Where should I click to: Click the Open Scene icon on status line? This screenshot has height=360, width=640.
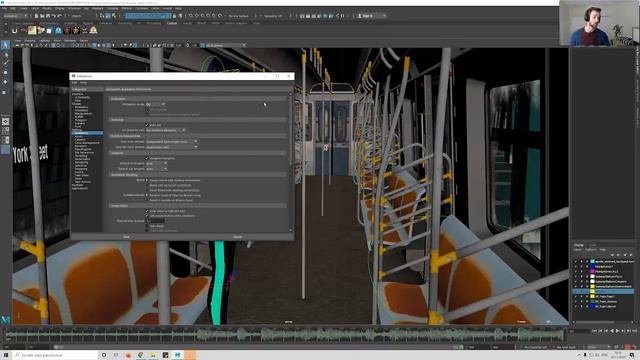pos(42,16)
